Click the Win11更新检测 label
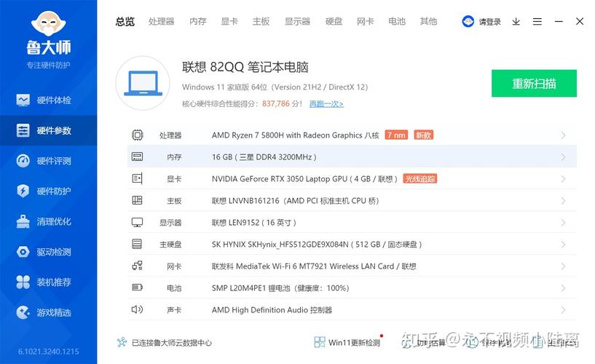 tap(354, 343)
